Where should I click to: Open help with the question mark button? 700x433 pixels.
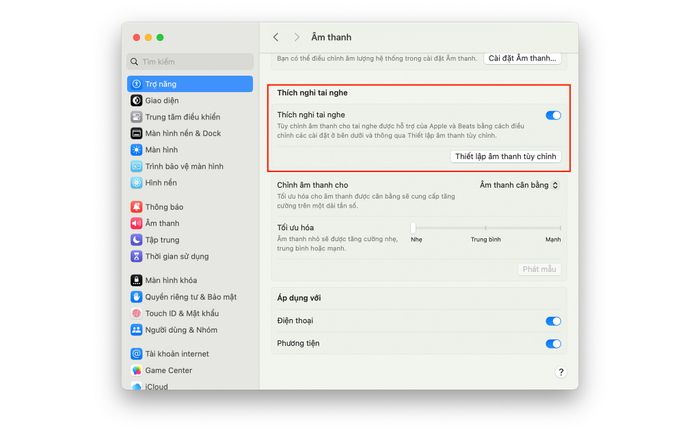561,372
